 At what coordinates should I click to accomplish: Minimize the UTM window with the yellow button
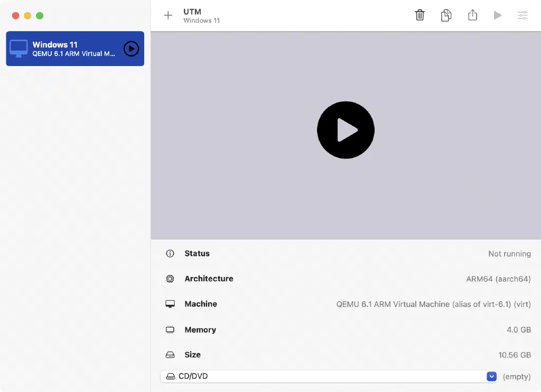coord(27,16)
